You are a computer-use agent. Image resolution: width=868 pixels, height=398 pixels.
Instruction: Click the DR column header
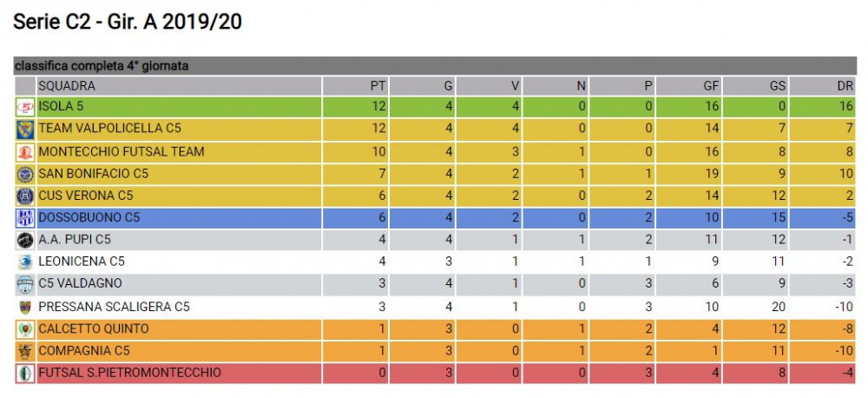pyautogui.click(x=845, y=86)
